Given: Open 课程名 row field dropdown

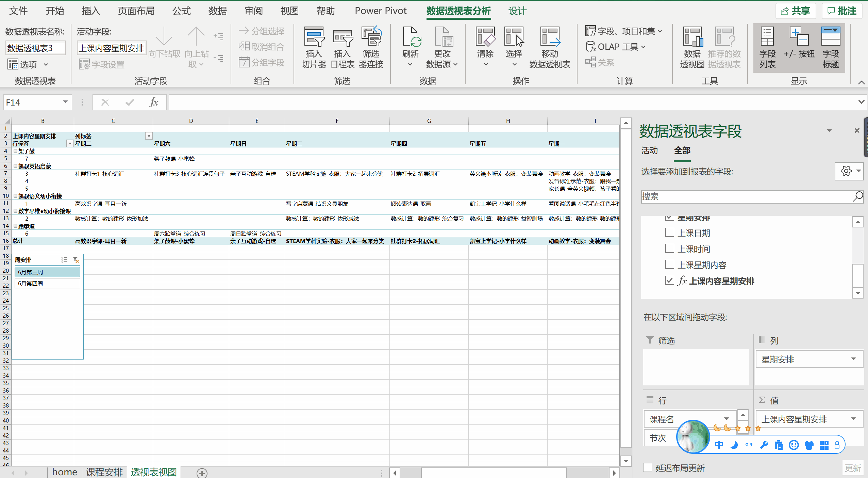Looking at the screenshot, I should pos(727,419).
